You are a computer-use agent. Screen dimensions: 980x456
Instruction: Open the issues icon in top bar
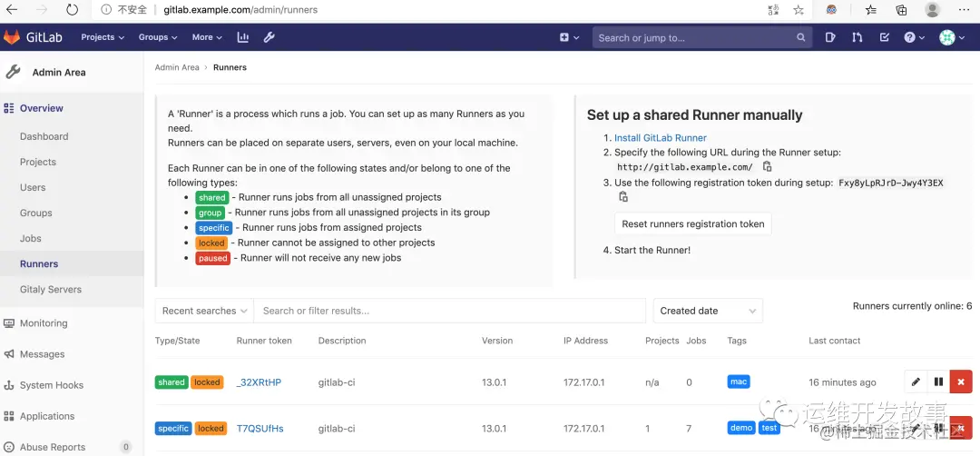pos(830,37)
